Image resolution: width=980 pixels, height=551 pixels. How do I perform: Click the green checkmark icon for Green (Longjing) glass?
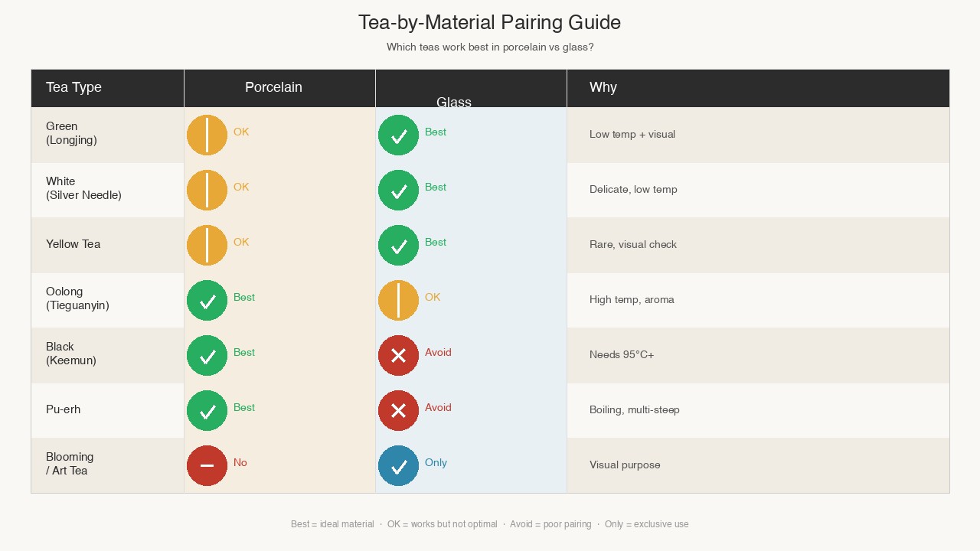point(398,135)
